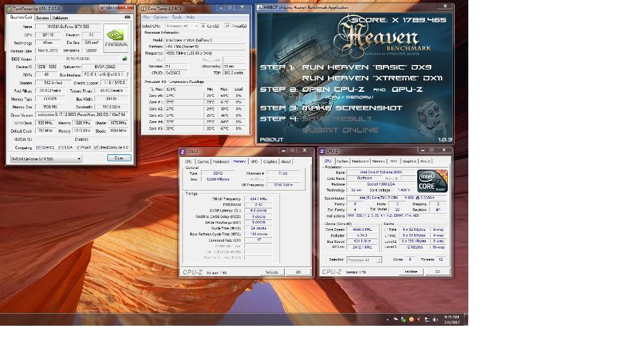This screenshot has width=638, height=364.
Task: Click About in HWBOT Heaven window
Action: click(x=271, y=140)
